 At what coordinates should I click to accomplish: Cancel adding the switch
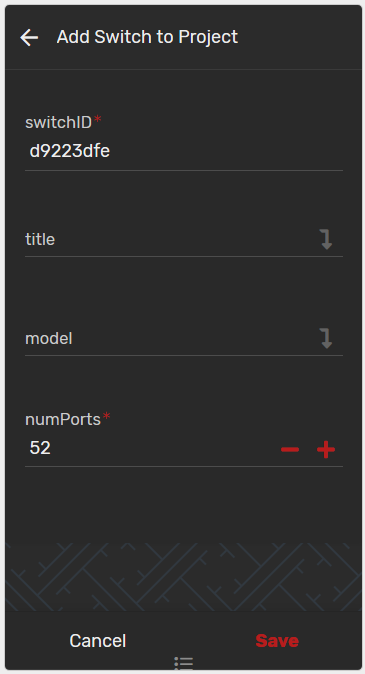point(98,641)
